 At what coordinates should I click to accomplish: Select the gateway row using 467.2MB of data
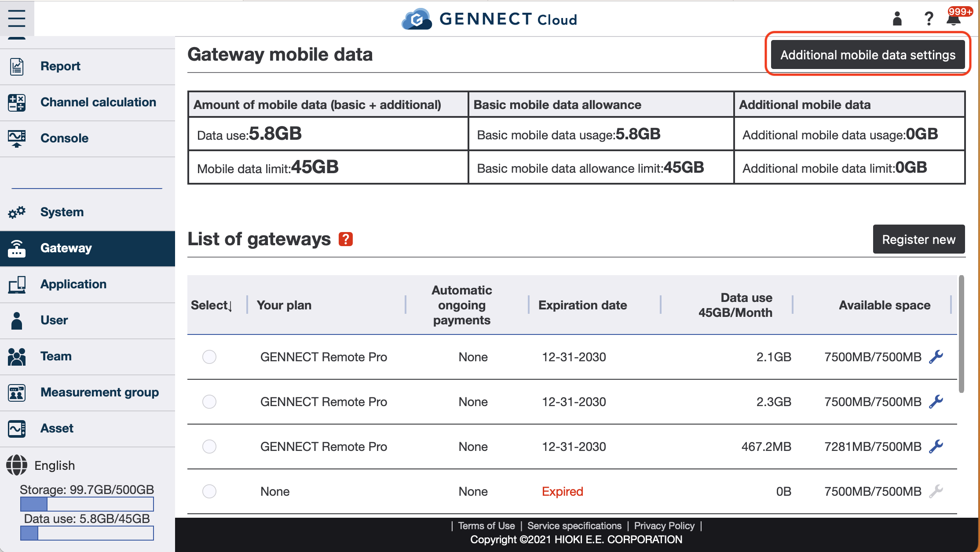click(209, 447)
